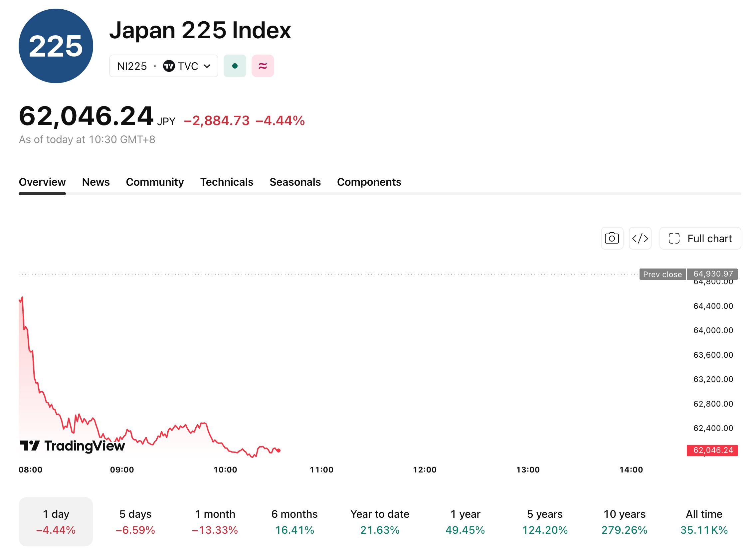Go to the Seasonals tab
Image resolution: width=756 pixels, height=551 pixels.
[295, 182]
